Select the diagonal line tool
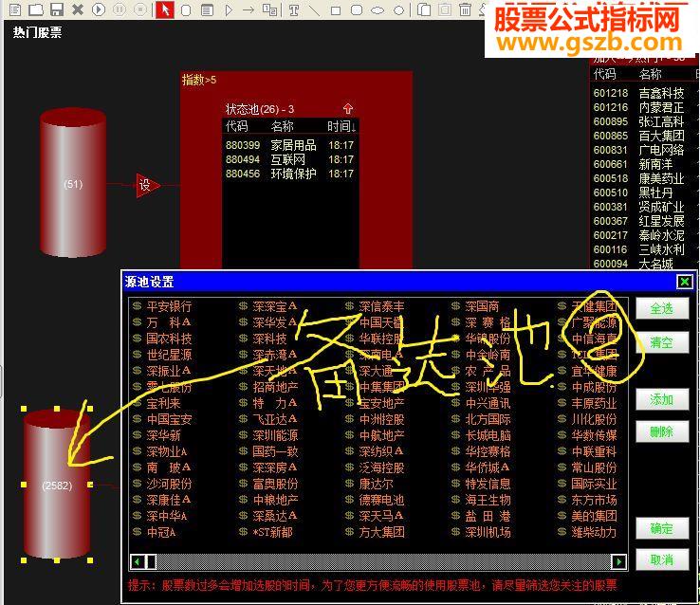The height and width of the screenshot is (605, 700). point(314,9)
